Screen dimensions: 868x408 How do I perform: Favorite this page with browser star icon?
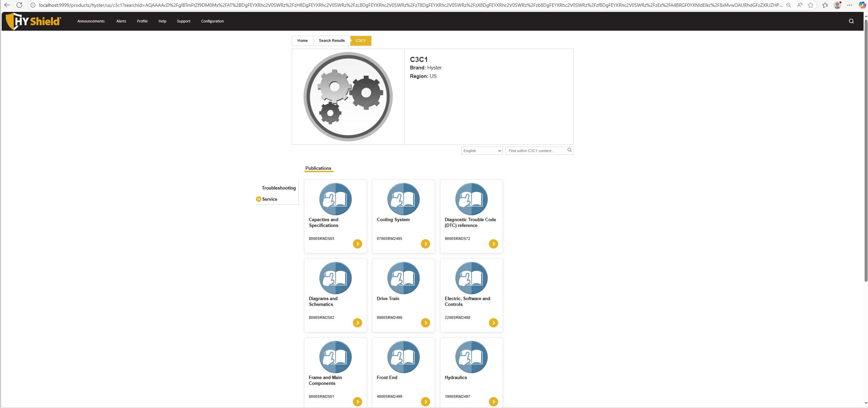coord(811,5)
